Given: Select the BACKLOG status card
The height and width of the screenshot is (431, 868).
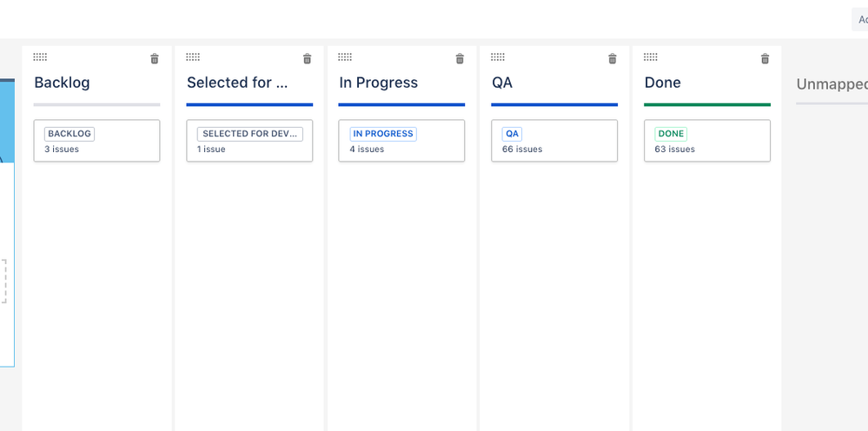Looking at the screenshot, I should coord(96,141).
